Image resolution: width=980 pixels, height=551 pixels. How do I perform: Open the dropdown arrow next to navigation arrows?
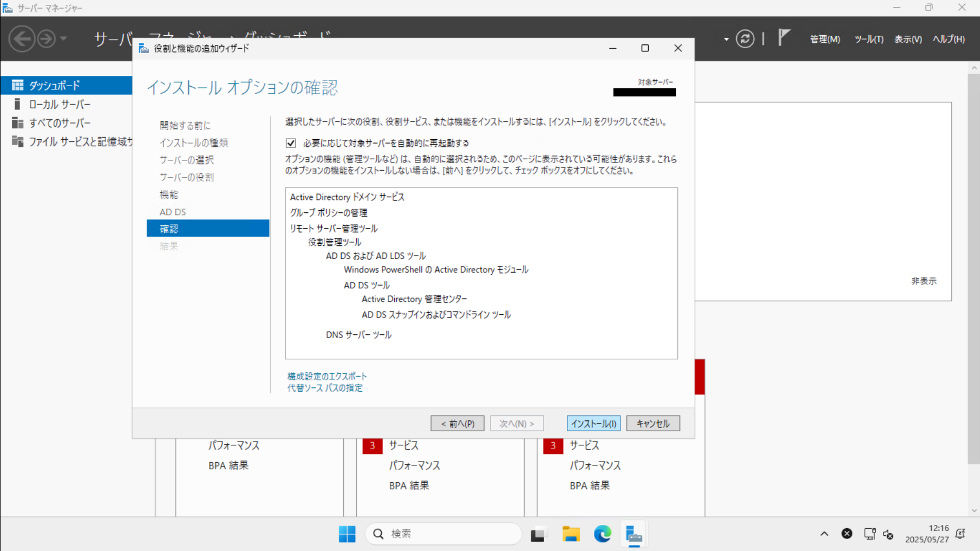point(64,38)
